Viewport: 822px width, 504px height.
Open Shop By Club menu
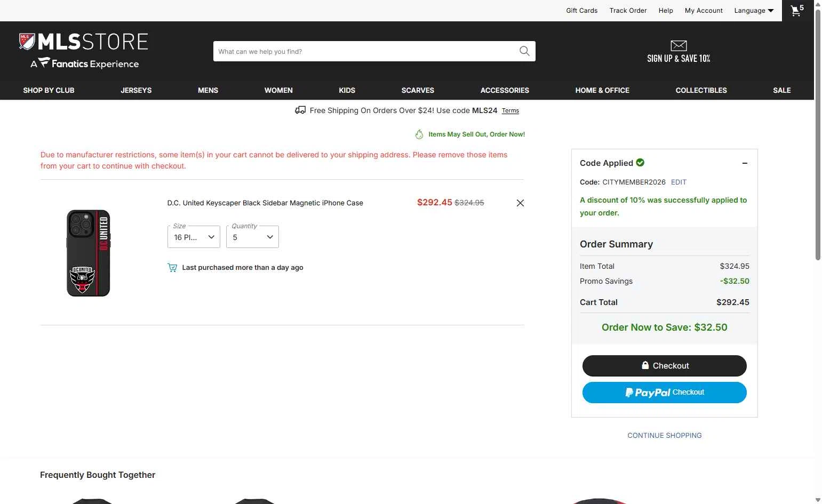49,90
